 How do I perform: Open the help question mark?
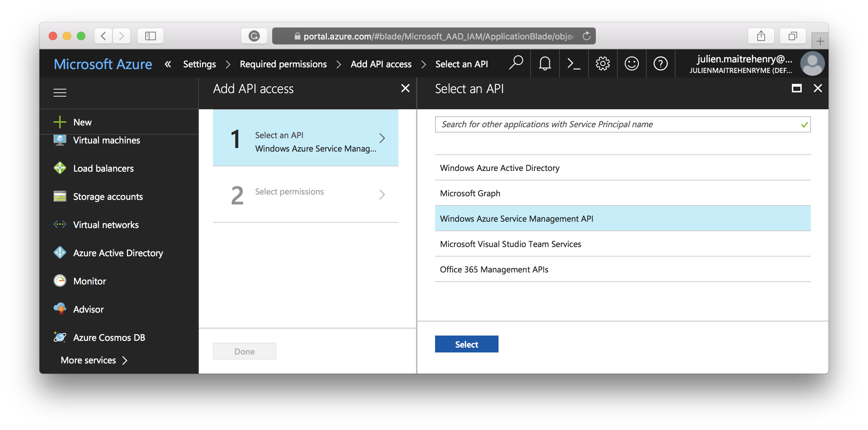[x=661, y=64]
